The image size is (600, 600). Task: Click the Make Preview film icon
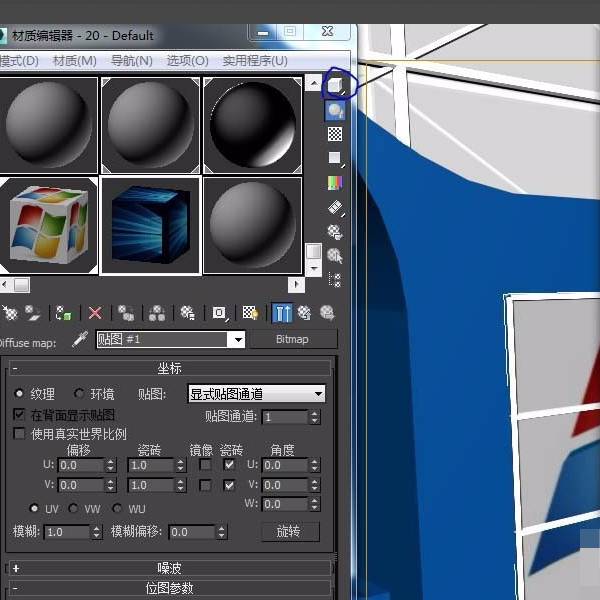[336, 207]
